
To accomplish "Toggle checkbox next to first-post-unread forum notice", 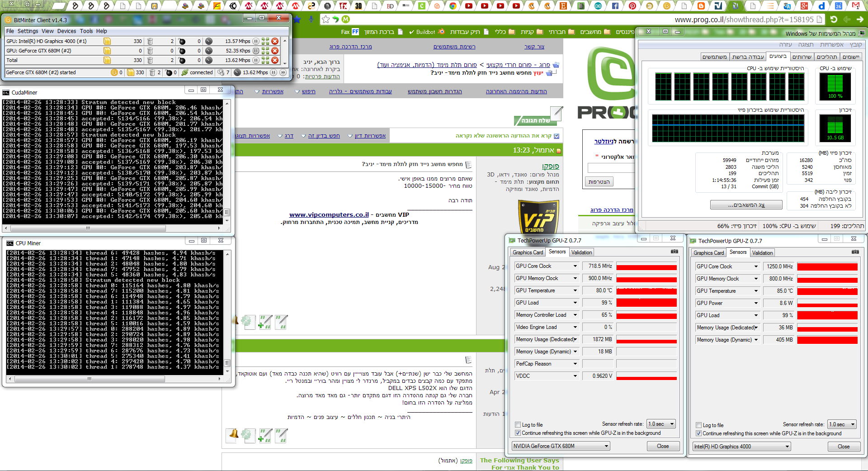I will [x=557, y=136].
